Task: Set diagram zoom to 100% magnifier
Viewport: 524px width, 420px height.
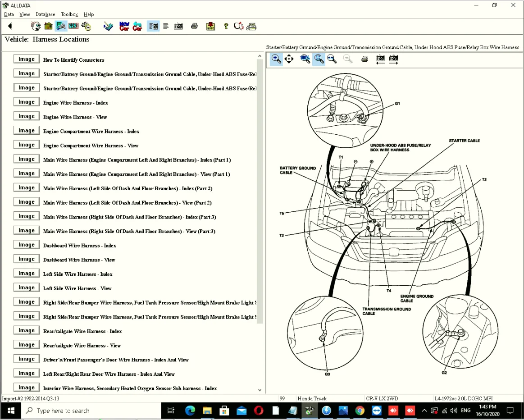Action: point(305,59)
